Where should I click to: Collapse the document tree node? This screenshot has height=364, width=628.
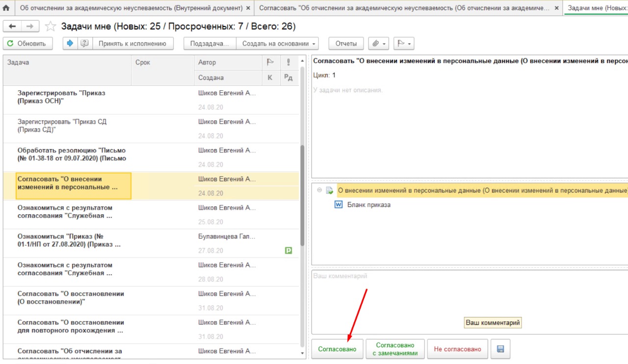[x=319, y=190]
